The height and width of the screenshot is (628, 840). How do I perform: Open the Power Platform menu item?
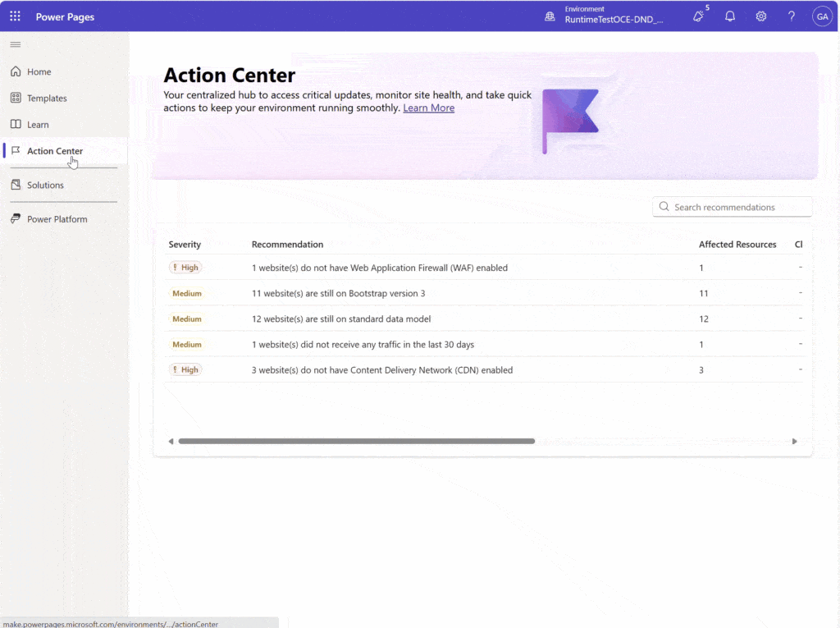tap(64, 219)
